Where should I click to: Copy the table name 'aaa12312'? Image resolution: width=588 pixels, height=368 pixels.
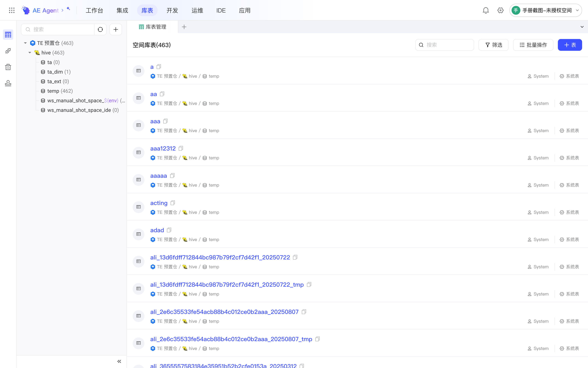pyautogui.click(x=181, y=148)
